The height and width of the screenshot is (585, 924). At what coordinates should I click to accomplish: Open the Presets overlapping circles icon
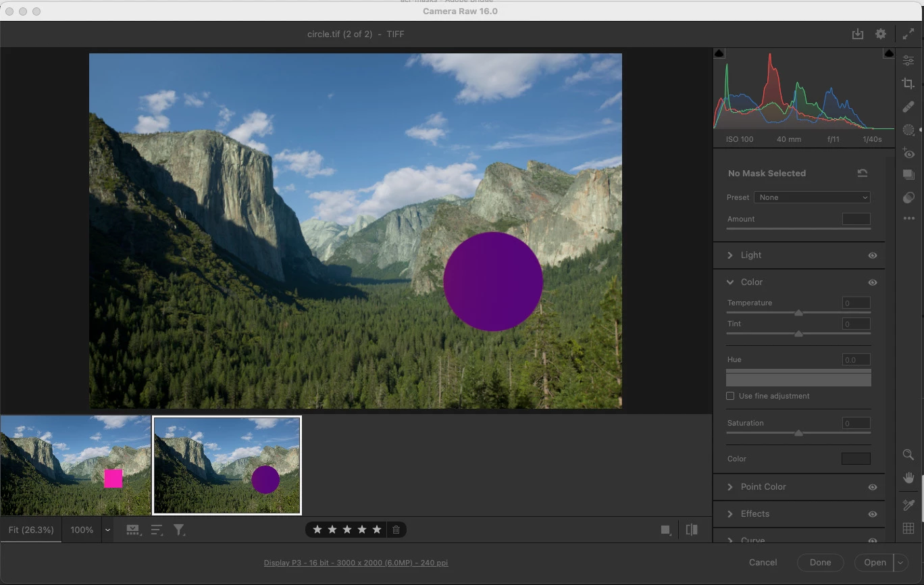coord(908,197)
